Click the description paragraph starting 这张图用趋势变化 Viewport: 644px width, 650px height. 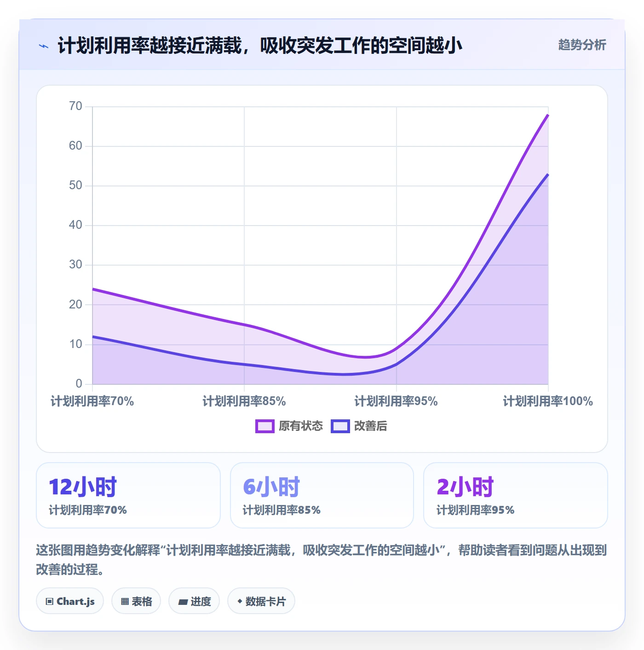322,560
